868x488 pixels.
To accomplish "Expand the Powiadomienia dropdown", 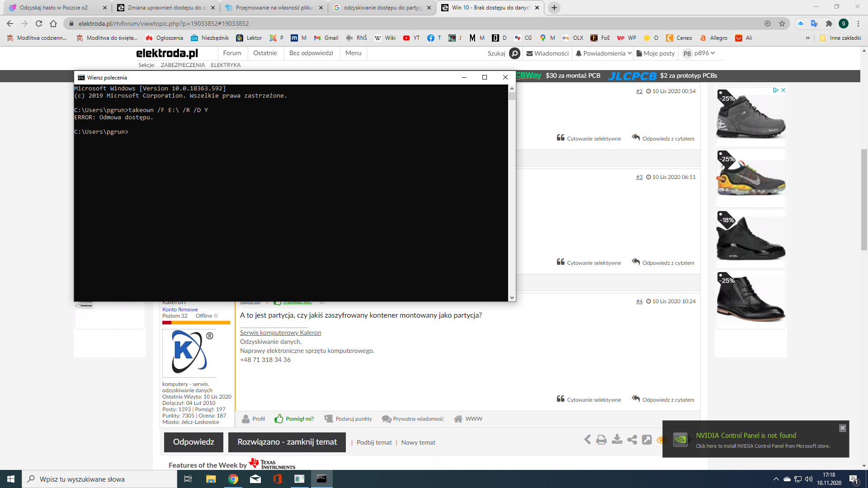I will pos(604,53).
